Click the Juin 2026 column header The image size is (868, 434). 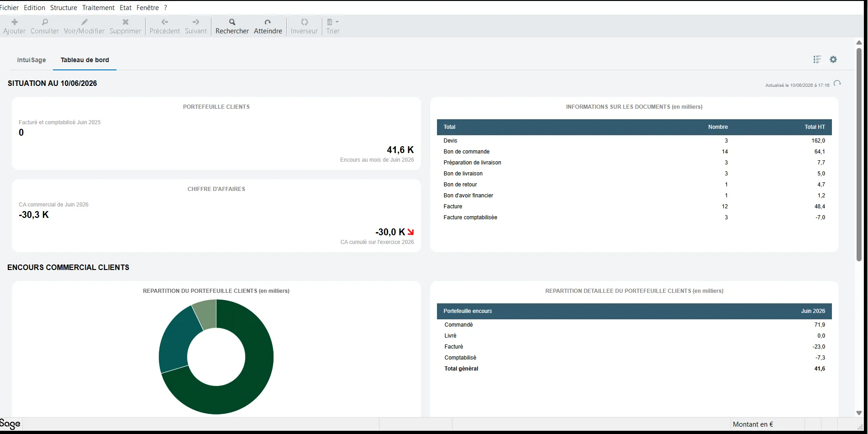coord(813,311)
